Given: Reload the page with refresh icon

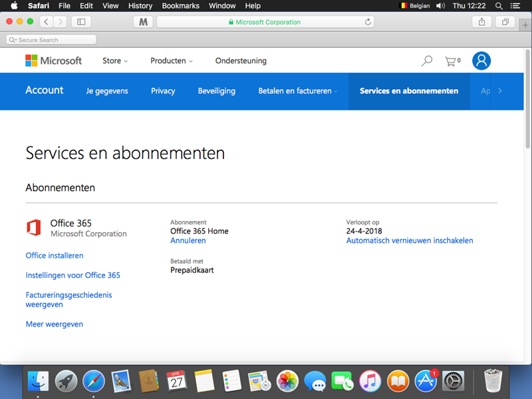Looking at the screenshot, I should point(368,22).
